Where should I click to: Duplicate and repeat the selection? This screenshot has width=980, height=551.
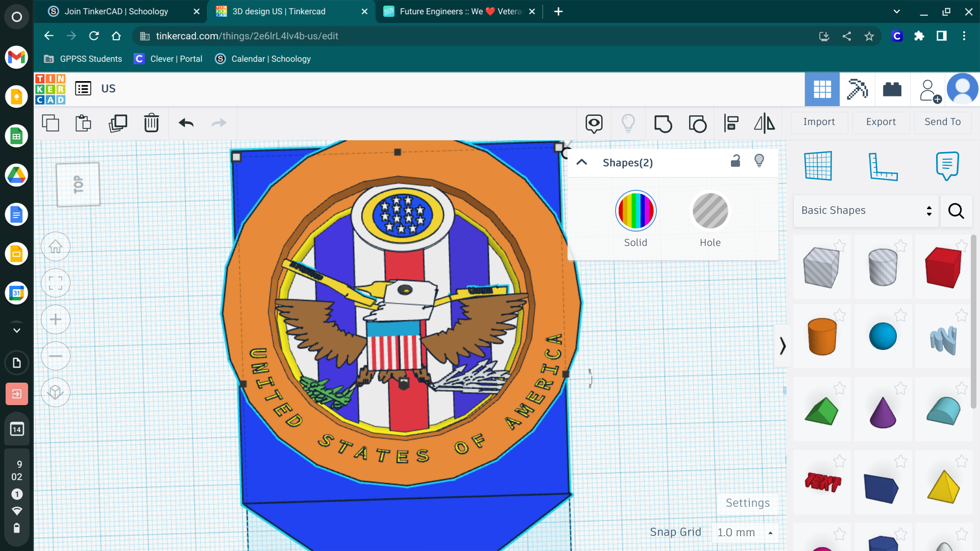coord(118,123)
